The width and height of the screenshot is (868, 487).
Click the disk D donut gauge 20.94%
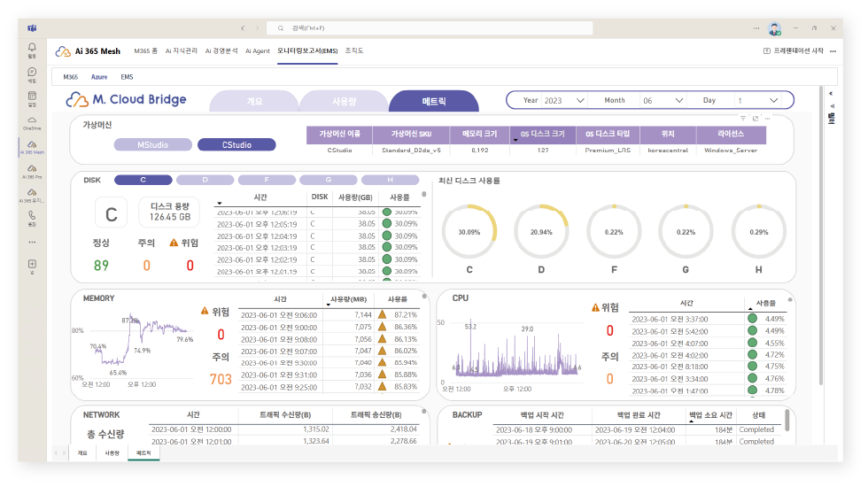click(541, 232)
